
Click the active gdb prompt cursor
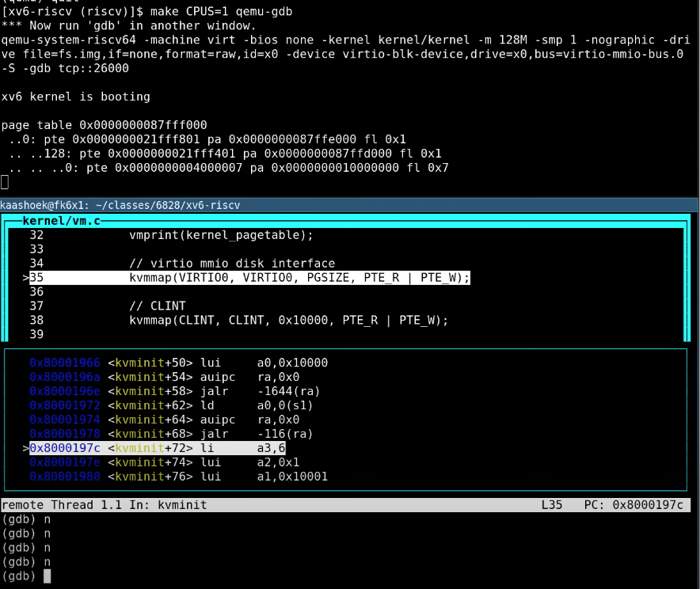tap(47, 576)
